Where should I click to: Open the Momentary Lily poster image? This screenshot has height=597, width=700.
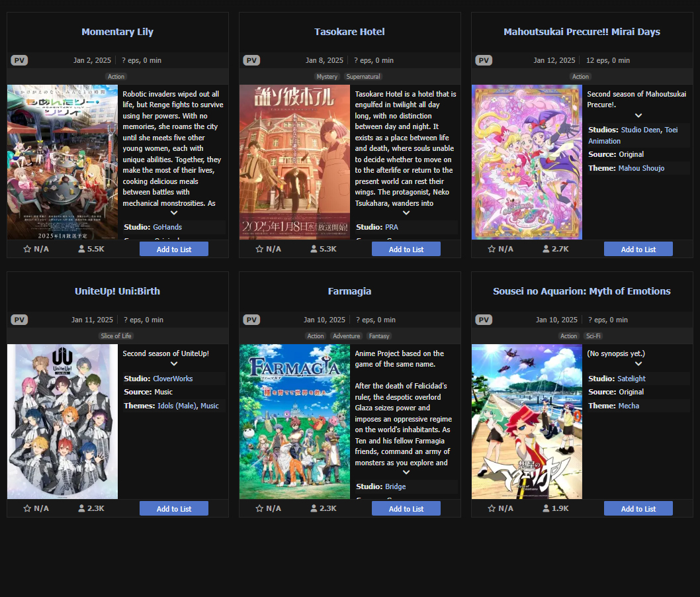[62, 162]
